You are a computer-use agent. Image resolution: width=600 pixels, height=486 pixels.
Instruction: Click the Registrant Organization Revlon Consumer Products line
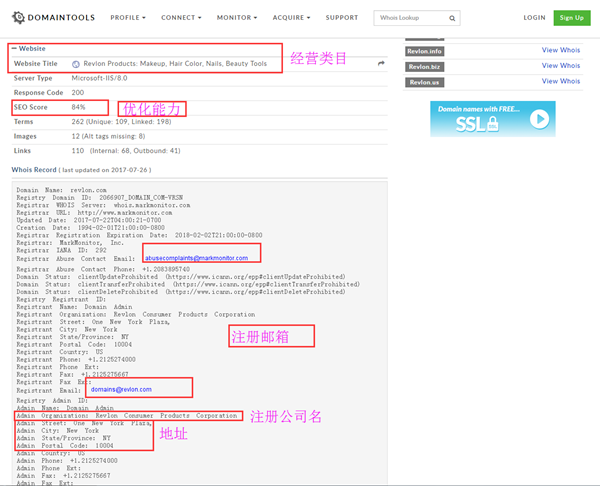[x=135, y=314]
